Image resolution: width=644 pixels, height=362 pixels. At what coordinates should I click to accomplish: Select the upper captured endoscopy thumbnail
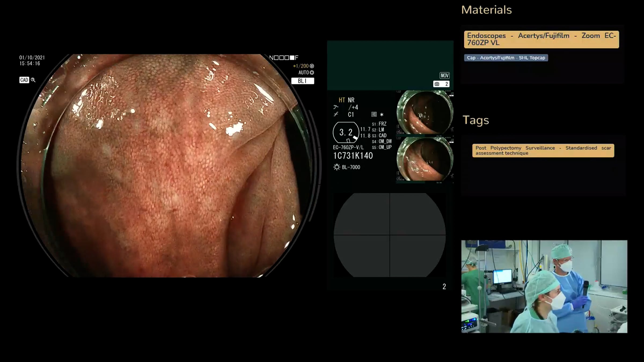pos(425,113)
